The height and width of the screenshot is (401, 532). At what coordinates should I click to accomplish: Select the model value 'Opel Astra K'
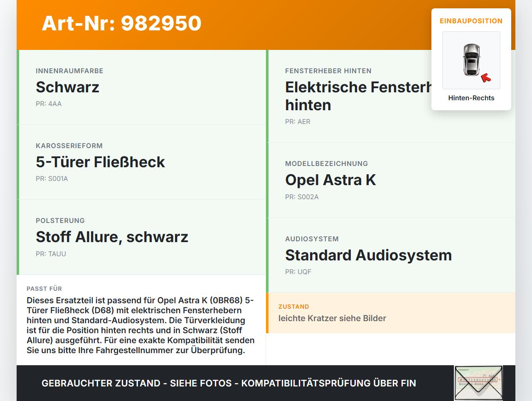tap(330, 180)
